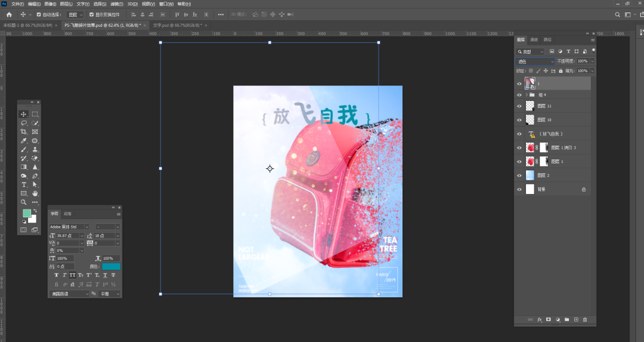
Task: Toggle visibility of 图层 10
Action: click(x=519, y=120)
